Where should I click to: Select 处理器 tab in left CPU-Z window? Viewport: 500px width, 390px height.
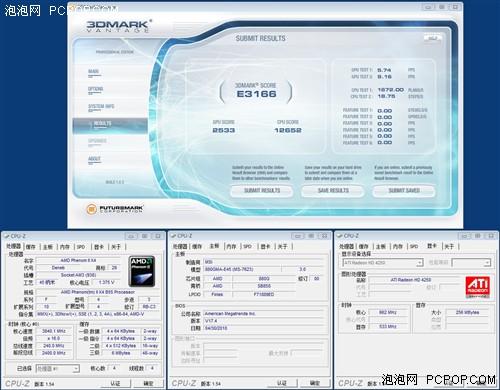click(x=14, y=246)
